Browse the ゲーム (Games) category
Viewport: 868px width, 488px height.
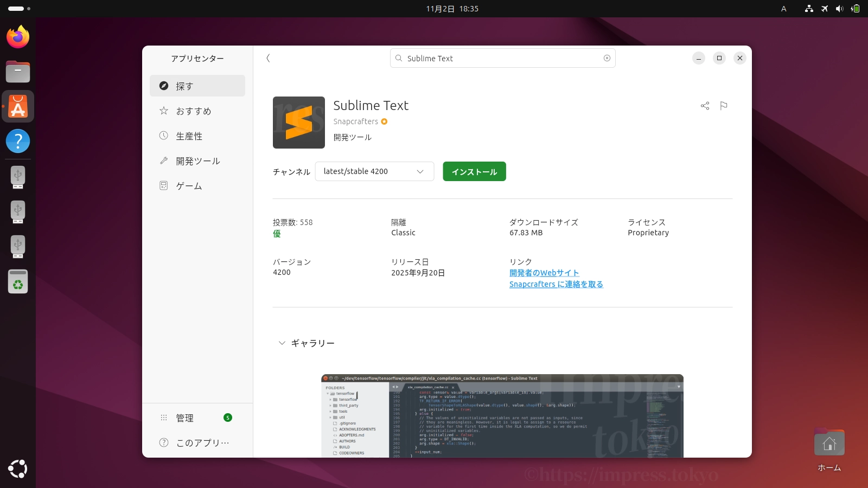pos(197,185)
